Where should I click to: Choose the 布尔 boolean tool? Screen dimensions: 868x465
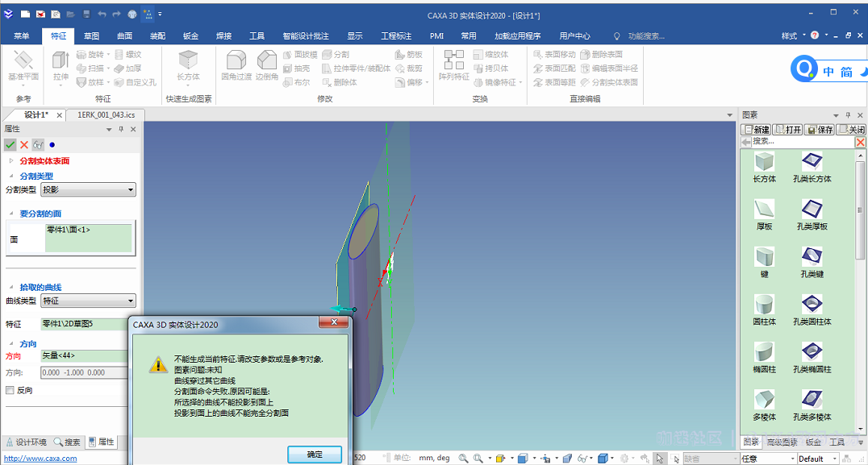296,82
